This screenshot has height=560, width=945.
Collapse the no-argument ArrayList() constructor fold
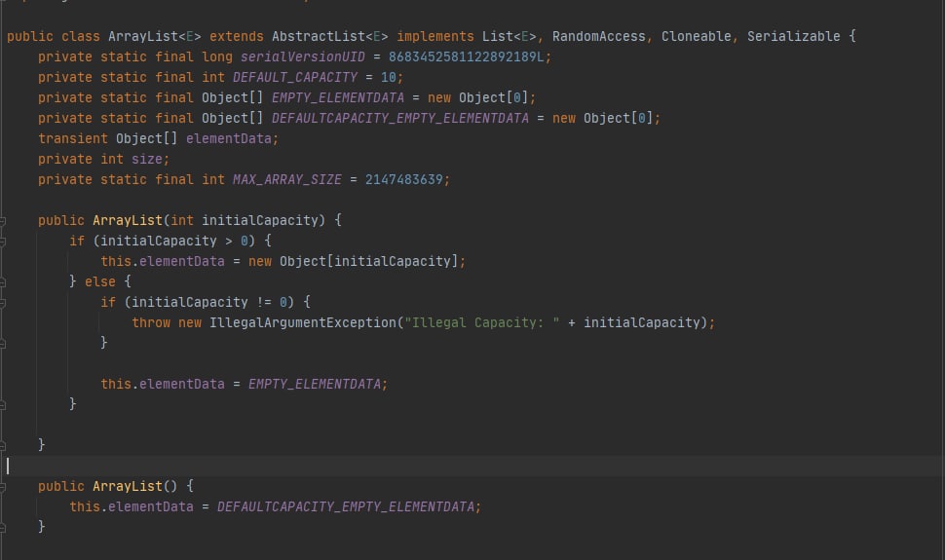[x=2, y=487]
